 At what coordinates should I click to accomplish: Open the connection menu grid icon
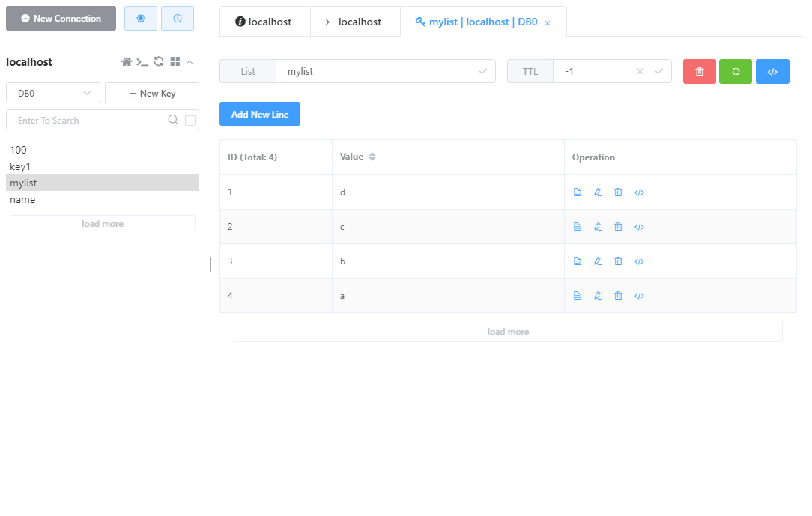point(175,61)
